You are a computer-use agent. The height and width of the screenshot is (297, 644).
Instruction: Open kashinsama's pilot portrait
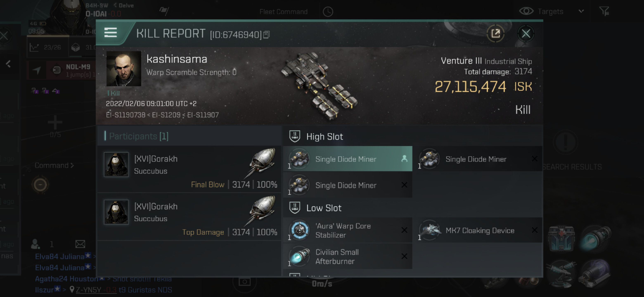pos(123,69)
